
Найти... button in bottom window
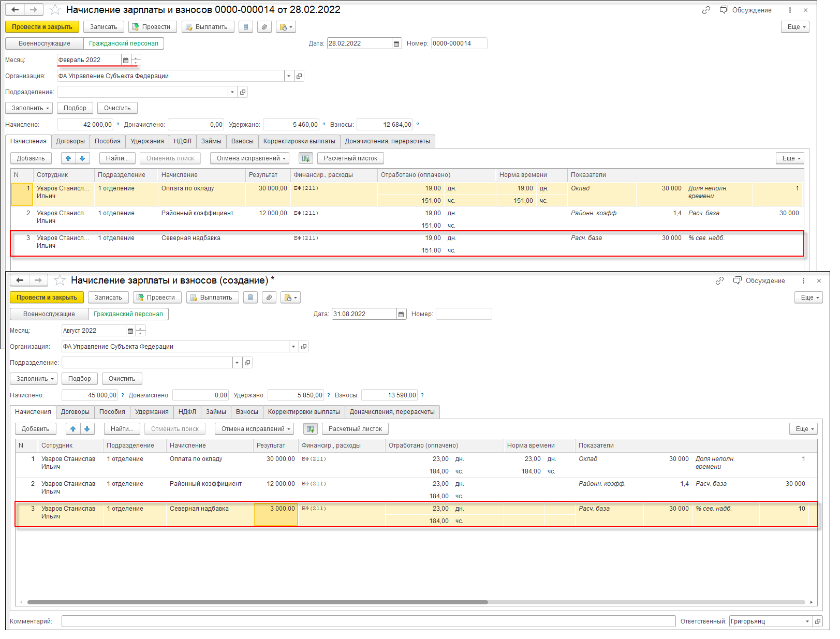click(122, 429)
